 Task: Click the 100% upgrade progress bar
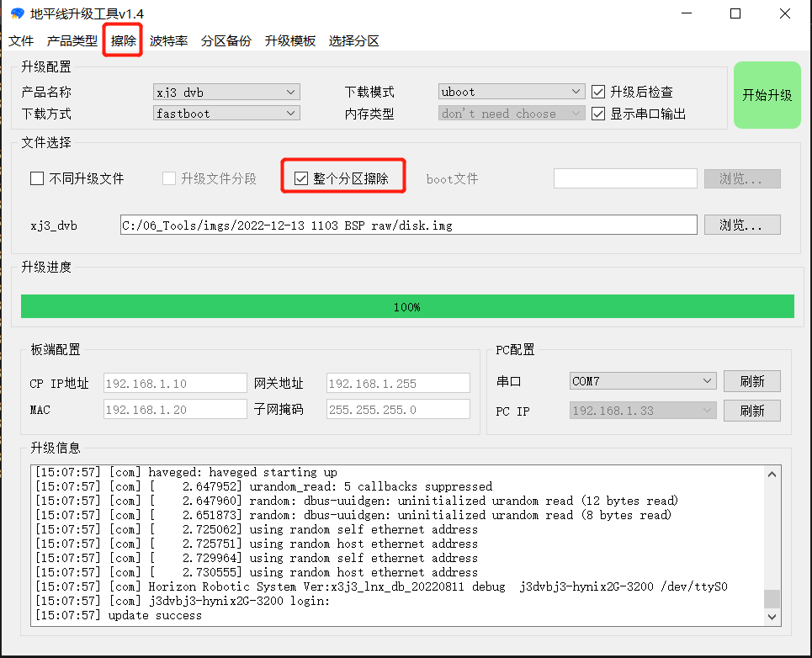pos(407,307)
